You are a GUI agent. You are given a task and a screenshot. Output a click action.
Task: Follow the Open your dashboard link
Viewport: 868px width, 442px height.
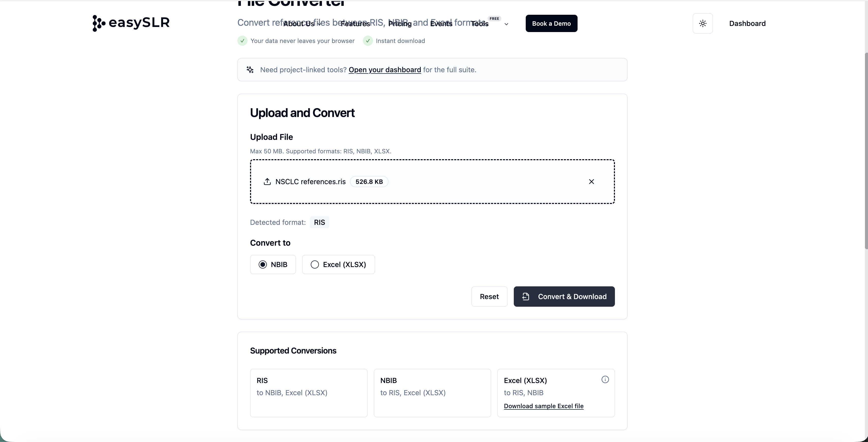coord(385,70)
